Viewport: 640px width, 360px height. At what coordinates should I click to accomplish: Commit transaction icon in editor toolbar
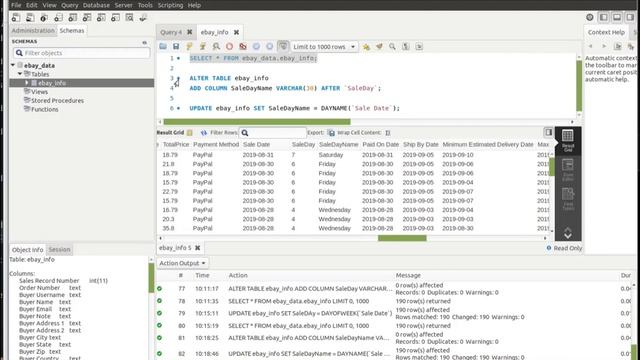tap(256, 47)
